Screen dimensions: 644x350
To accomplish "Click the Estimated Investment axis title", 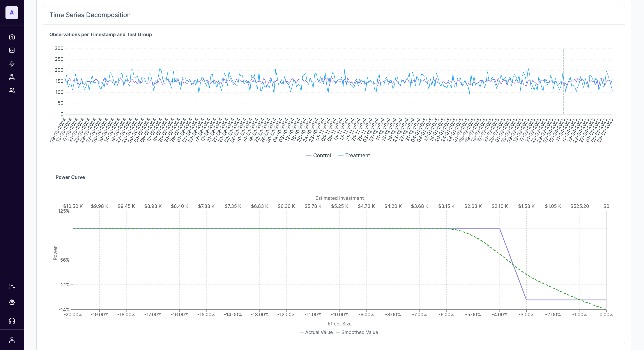I will (340, 198).
